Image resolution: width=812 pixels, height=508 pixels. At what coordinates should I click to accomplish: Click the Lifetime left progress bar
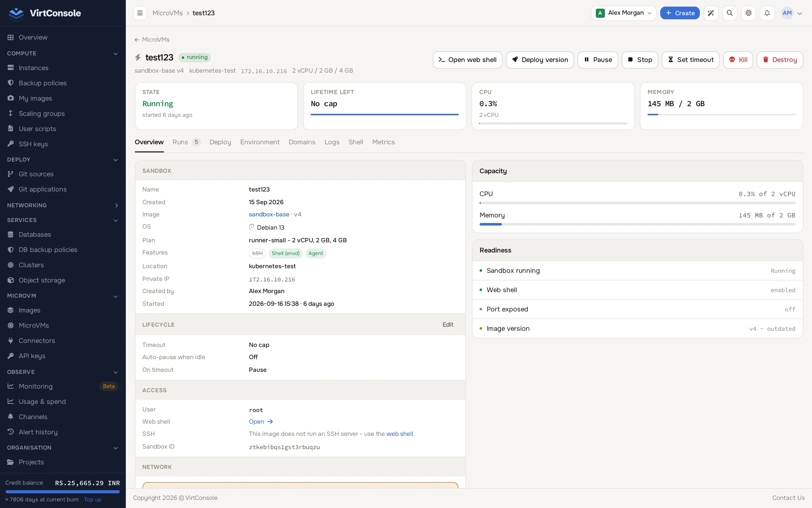[x=384, y=115]
